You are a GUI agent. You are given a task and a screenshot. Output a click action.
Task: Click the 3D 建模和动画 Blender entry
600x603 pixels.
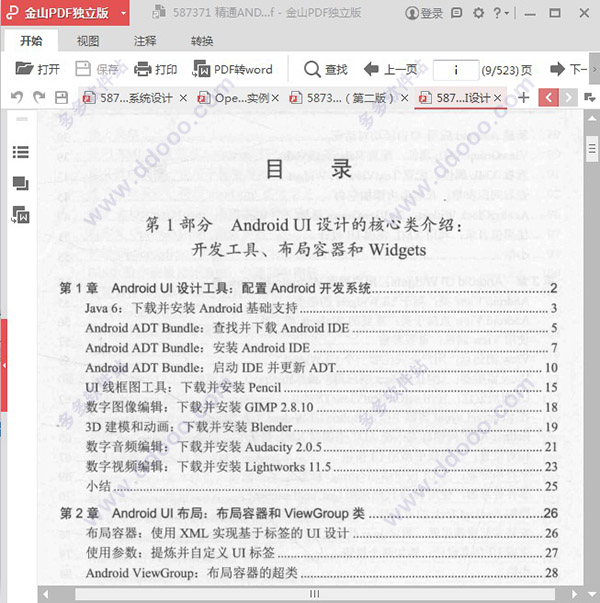coord(321,427)
